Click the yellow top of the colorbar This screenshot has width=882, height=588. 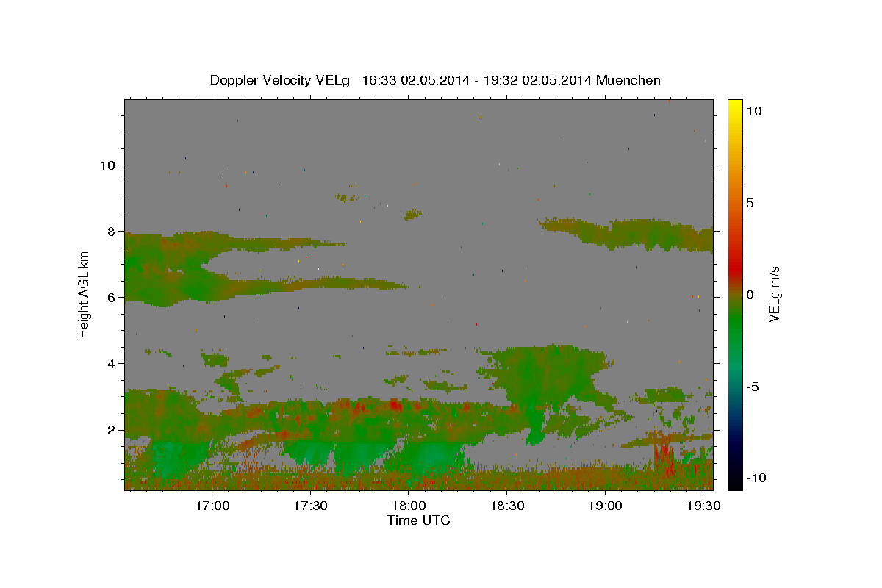point(734,105)
